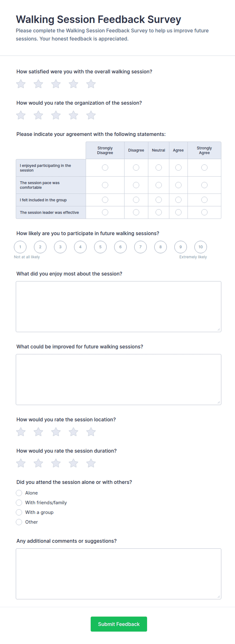Choose likelihood score 10 for future sessions

tap(200, 247)
